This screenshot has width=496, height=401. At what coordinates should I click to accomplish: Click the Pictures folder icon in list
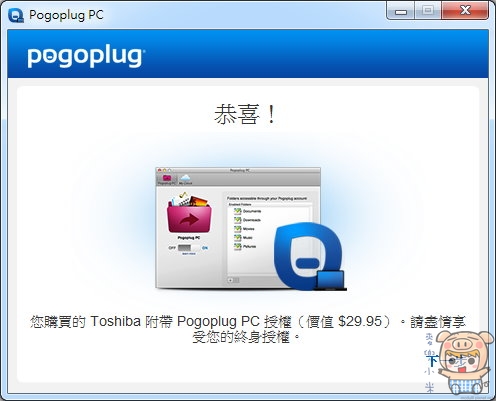click(237, 246)
